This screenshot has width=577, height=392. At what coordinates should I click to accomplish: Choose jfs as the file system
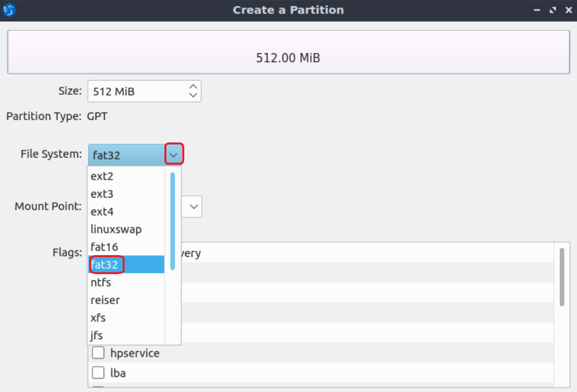pyautogui.click(x=96, y=335)
